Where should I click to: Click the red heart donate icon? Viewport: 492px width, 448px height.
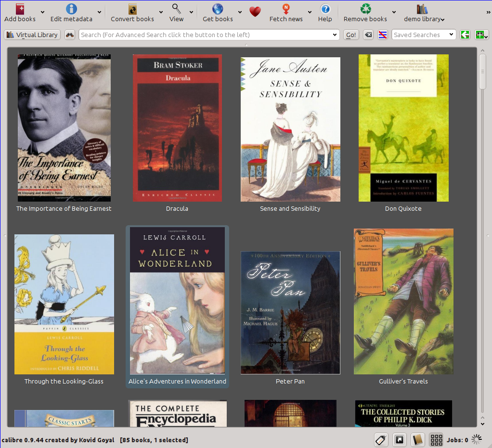255,12
